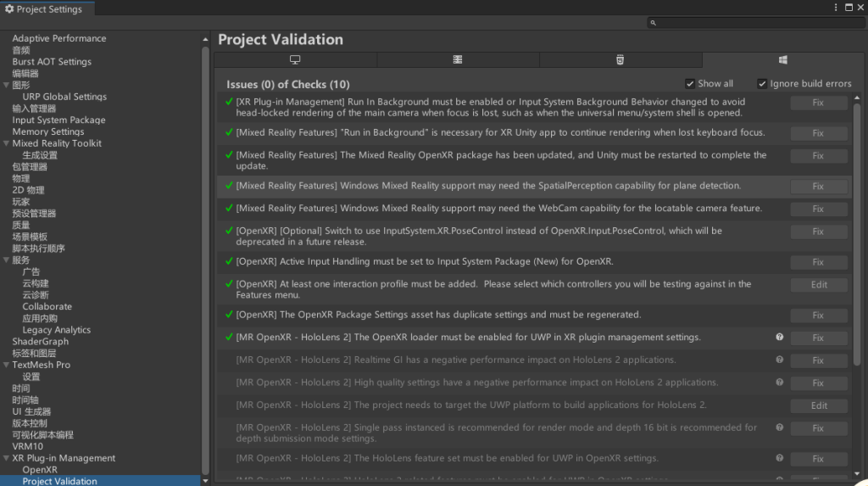Open Adaptive Performance settings
Image resolution: width=868 pixels, height=486 pixels.
pyautogui.click(x=59, y=38)
